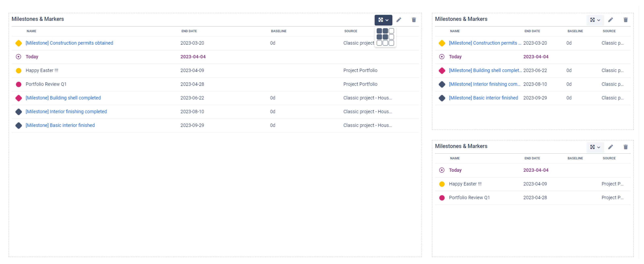Click dark diamond beside Basic interior finished, left widget
This screenshot has width=644, height=264.
[19, 126]
